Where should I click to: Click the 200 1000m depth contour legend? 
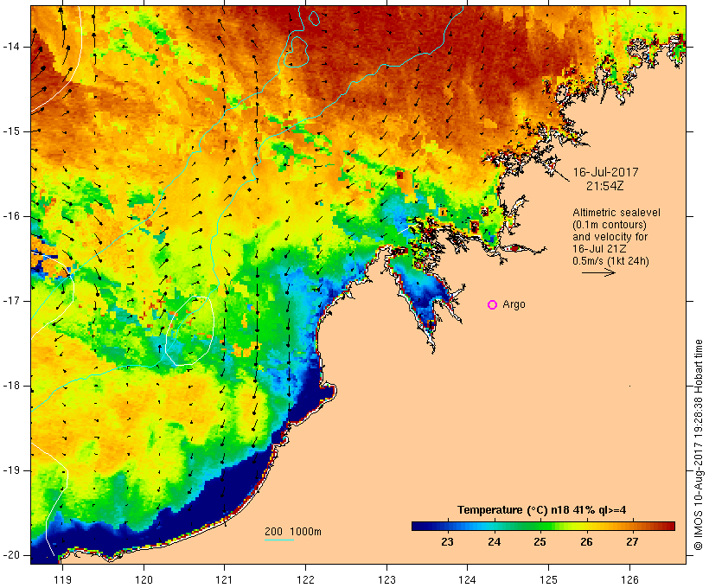coord(293,532)
